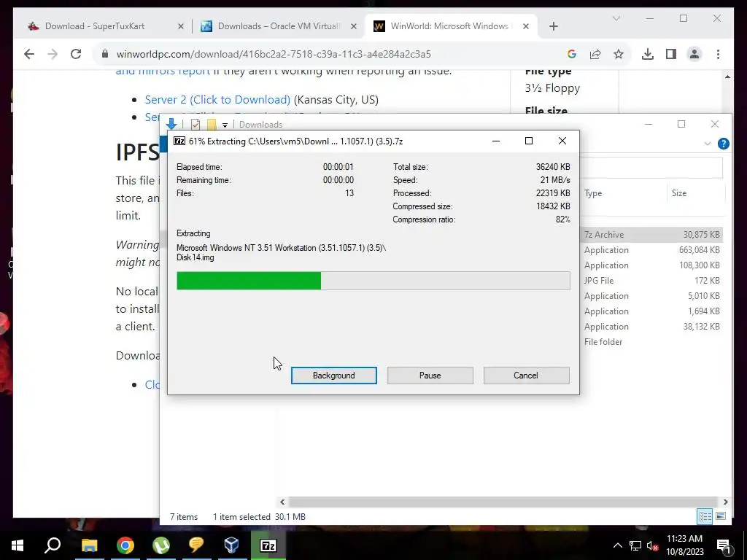This screenshot has width=747, height=560.
Task: Select the 38,132 KB Application row
Action: [x=651, y=326]
